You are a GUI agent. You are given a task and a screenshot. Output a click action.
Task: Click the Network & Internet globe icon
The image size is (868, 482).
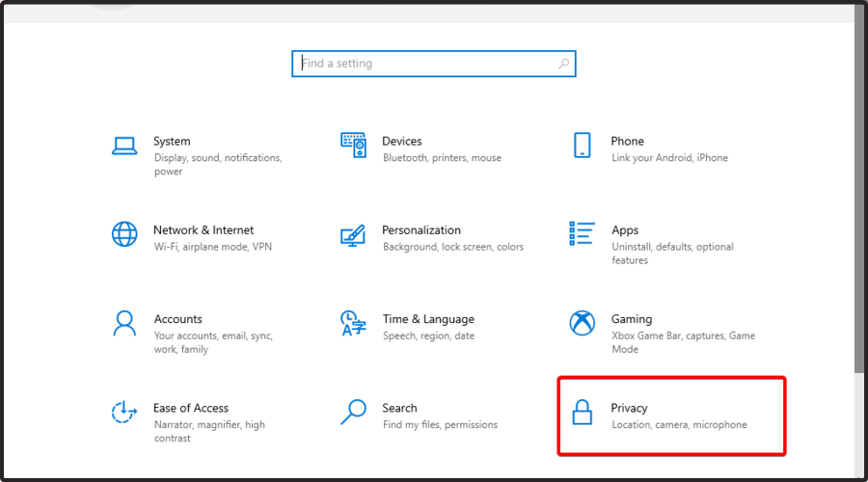[124, 234]
